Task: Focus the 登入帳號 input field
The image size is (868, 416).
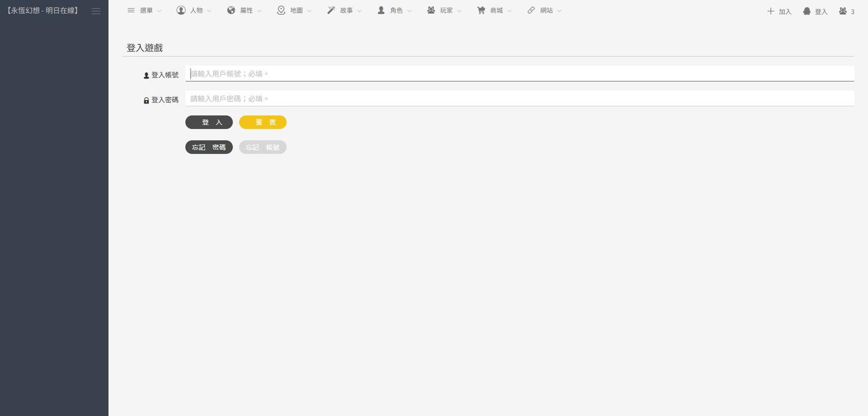Action: [519, 74]
